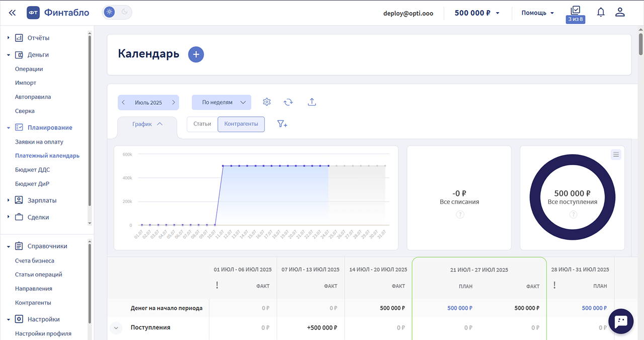Add a filter with funnel icon

coord(282,124)
